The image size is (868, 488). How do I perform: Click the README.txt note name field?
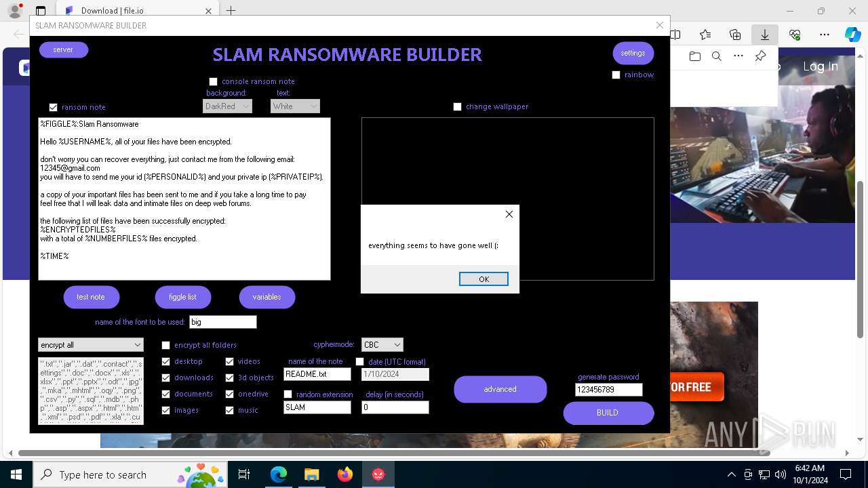tap(317, 374)
